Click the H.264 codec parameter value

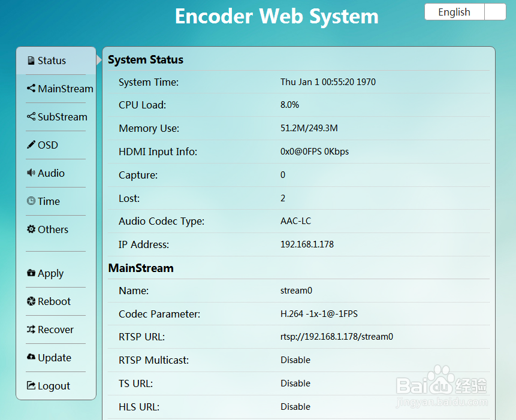click(x=319, y=313)
